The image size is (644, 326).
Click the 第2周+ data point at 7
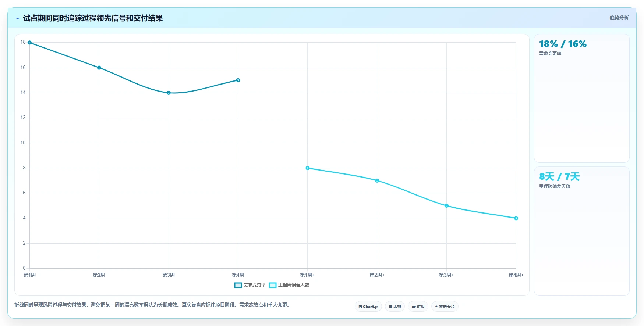(x=377, y=180)
